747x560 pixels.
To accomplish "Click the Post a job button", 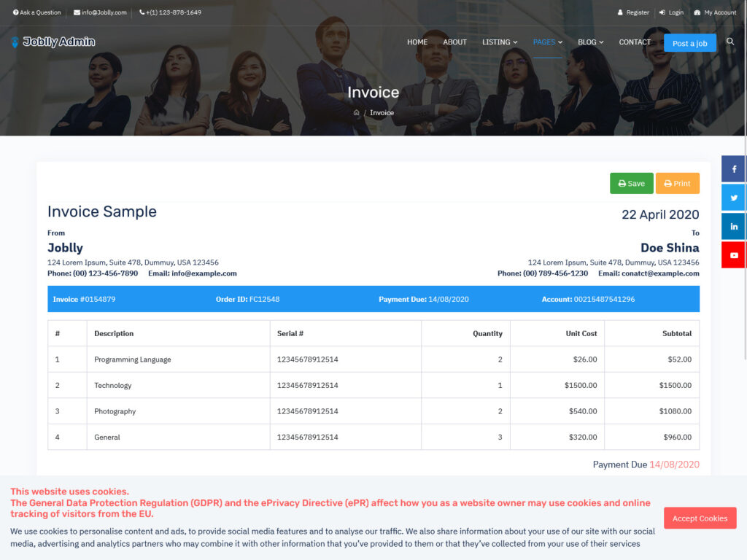I will 690,43.
